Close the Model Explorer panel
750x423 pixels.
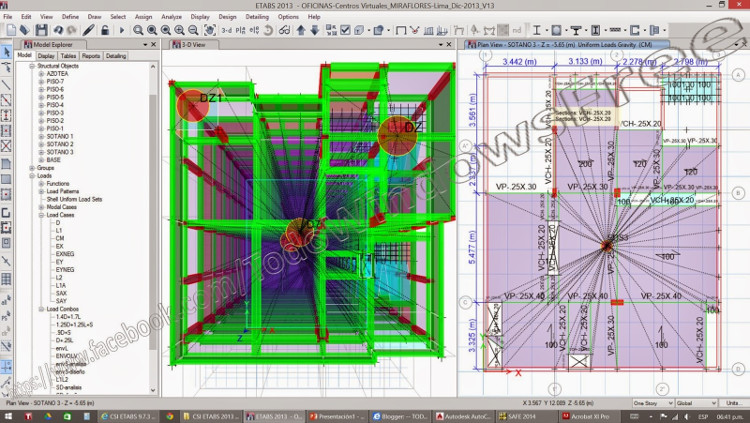pyautogui.click(x=151, y=44)
